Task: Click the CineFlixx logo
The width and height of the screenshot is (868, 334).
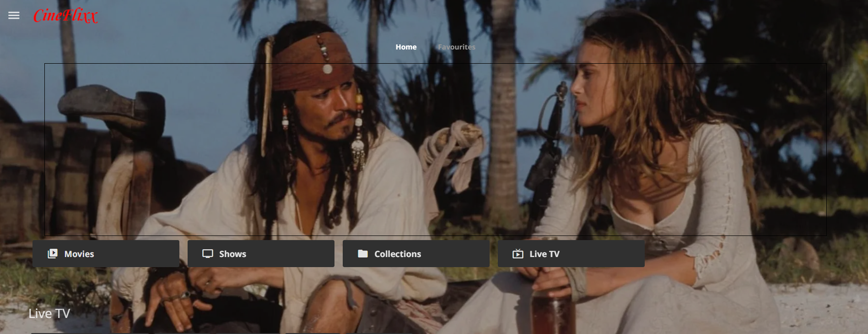Action: [x=65, y=16]
